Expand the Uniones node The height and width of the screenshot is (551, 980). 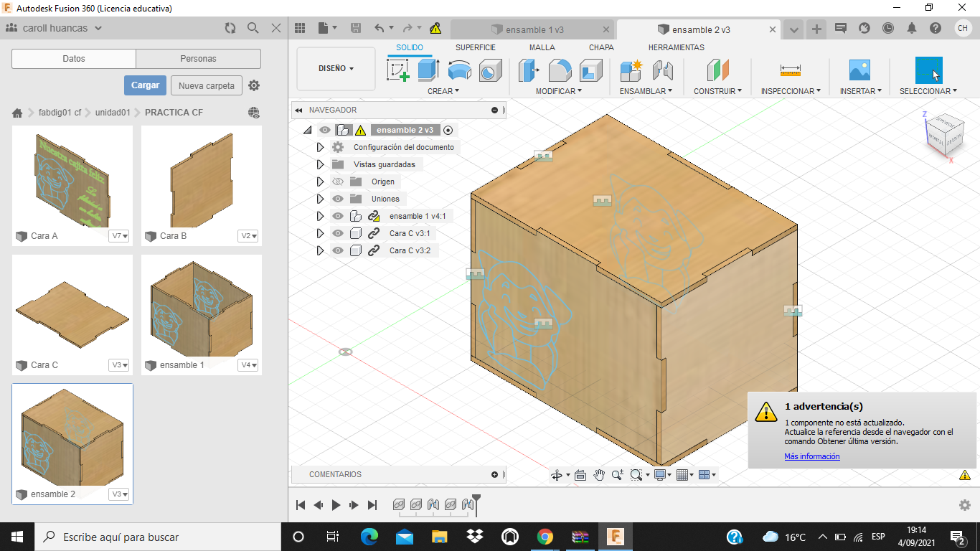coord(321,199)
